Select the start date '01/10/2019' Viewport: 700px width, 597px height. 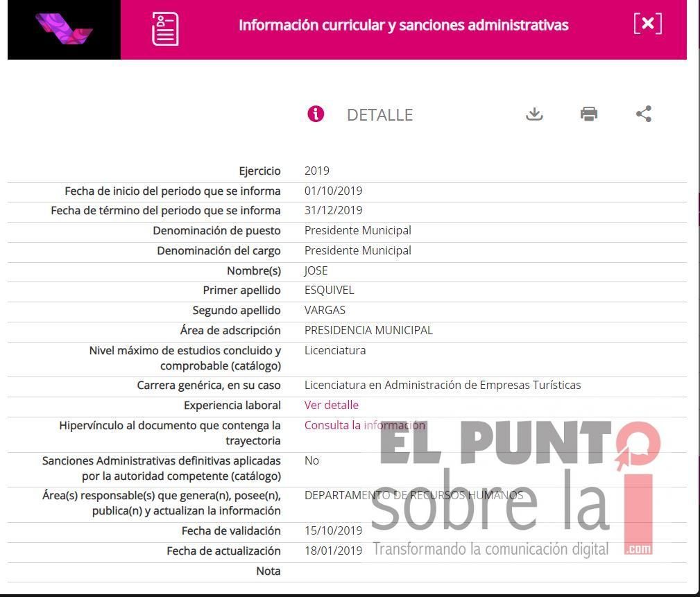click(x=334, y=191)
